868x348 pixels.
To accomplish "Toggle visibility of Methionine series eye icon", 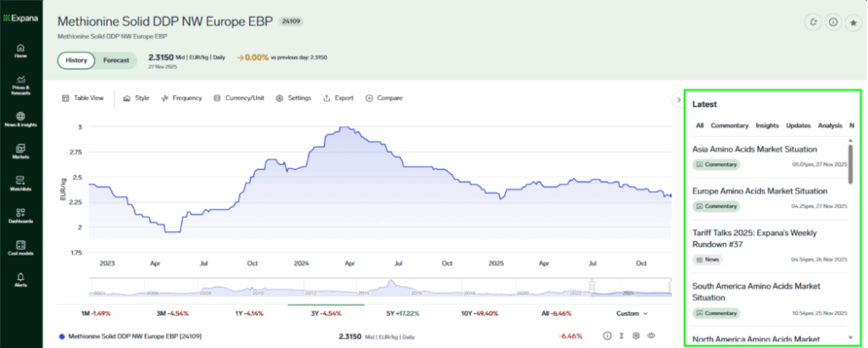I will pos(651,336).
